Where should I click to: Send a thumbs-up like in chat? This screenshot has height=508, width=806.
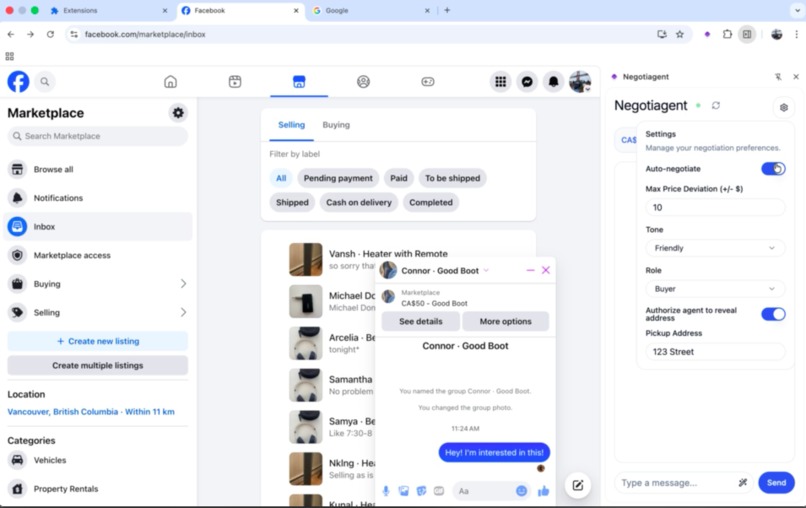(543, 491)
